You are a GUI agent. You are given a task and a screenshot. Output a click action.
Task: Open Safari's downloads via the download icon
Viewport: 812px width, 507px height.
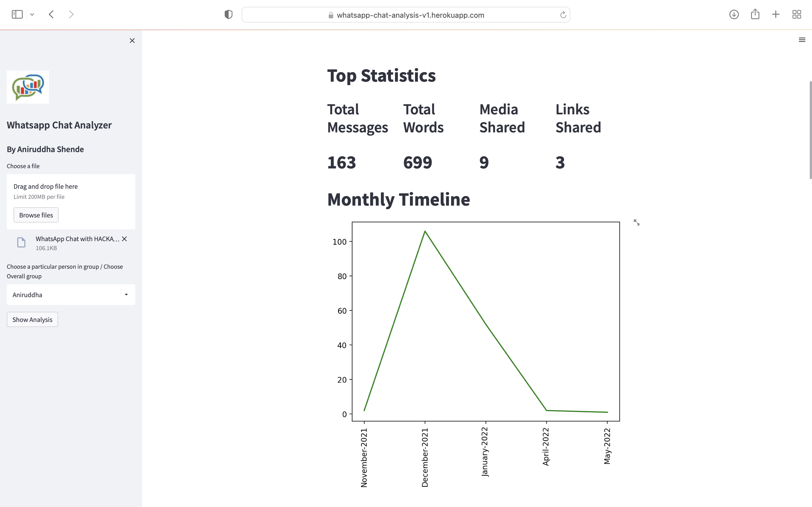[734, 14]
